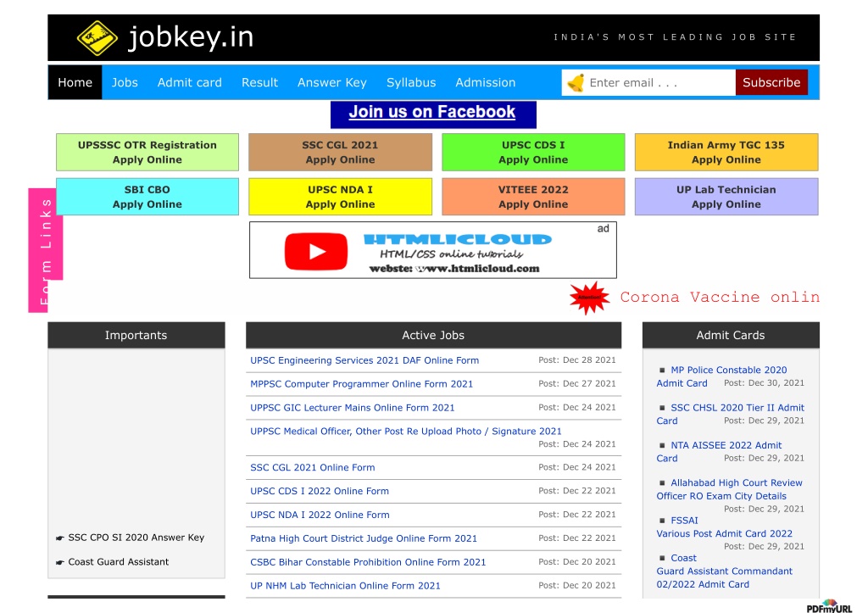The width and height of the screenshot is (868, 613).
Task: Open UP Lab Technician Apply Online tile
Action: click(726, 197)
